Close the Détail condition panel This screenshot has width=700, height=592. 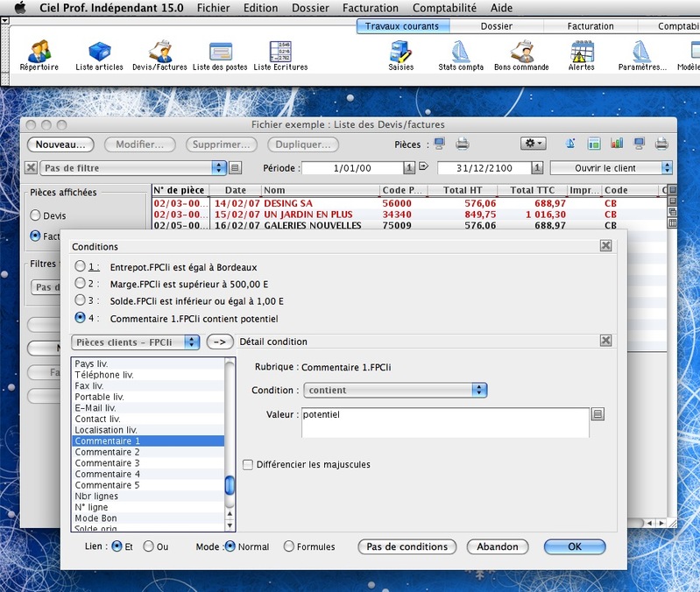605,341
